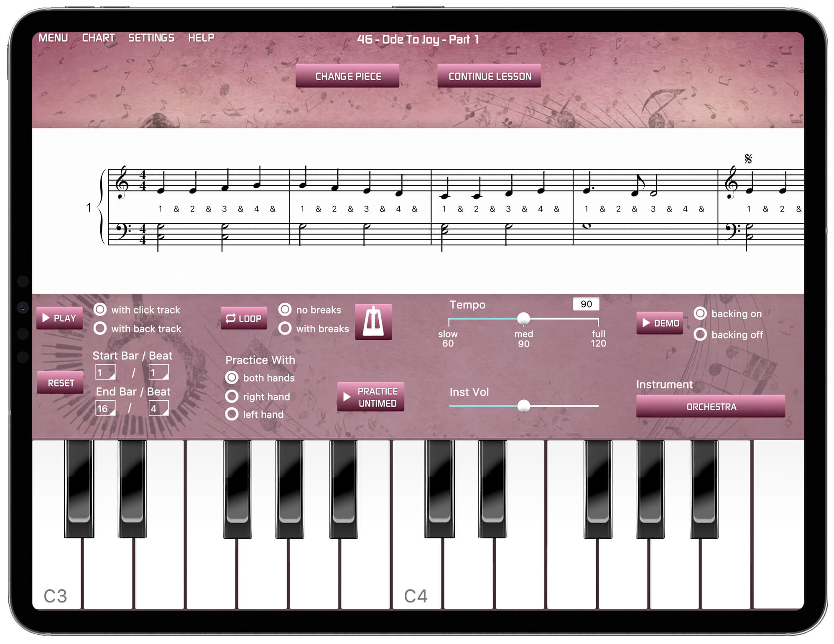Click the segno repeat sign icon
Image resolution: width=834 pixels, height=644 pixels.
pyautogui.click(x=749, y=160)
